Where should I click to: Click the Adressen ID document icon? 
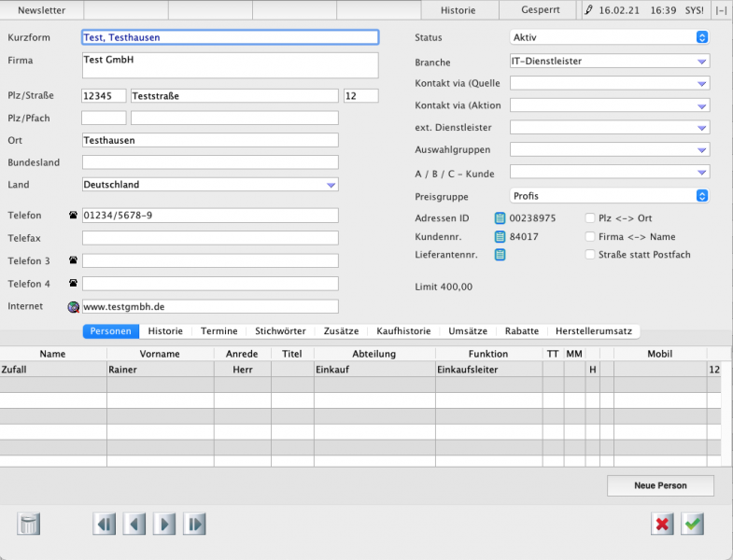tap(500, 218)
